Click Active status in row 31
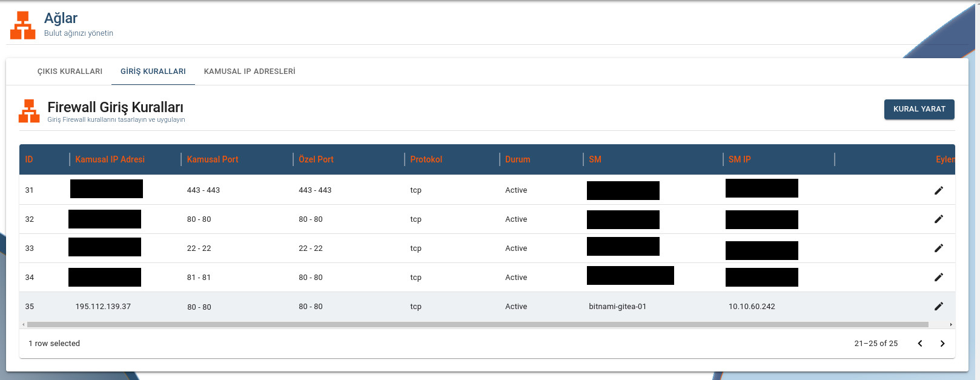980x380 pixels. coord(516,190)
